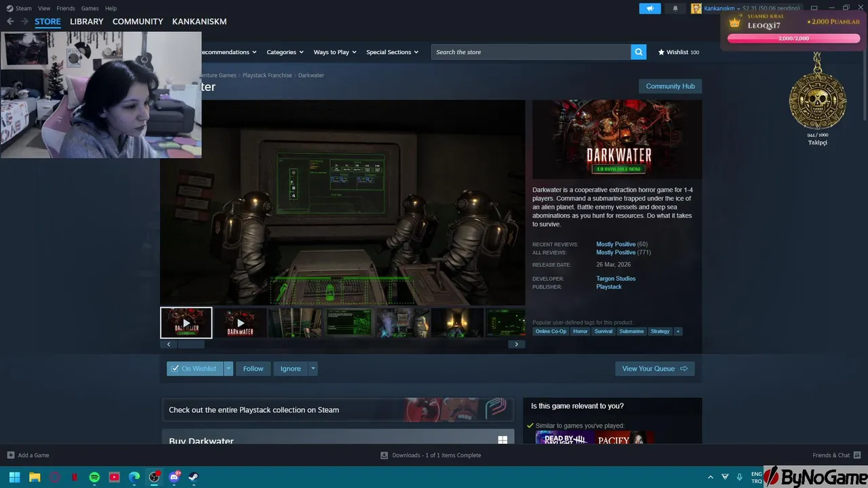
Task: Click the Community Hub button
Action: coord(670,86)
